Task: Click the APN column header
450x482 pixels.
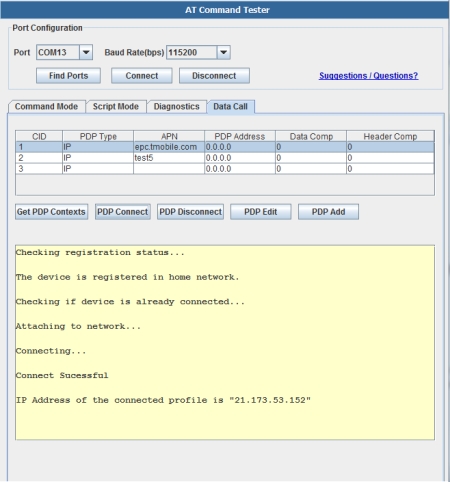Action: coord(169,136)
